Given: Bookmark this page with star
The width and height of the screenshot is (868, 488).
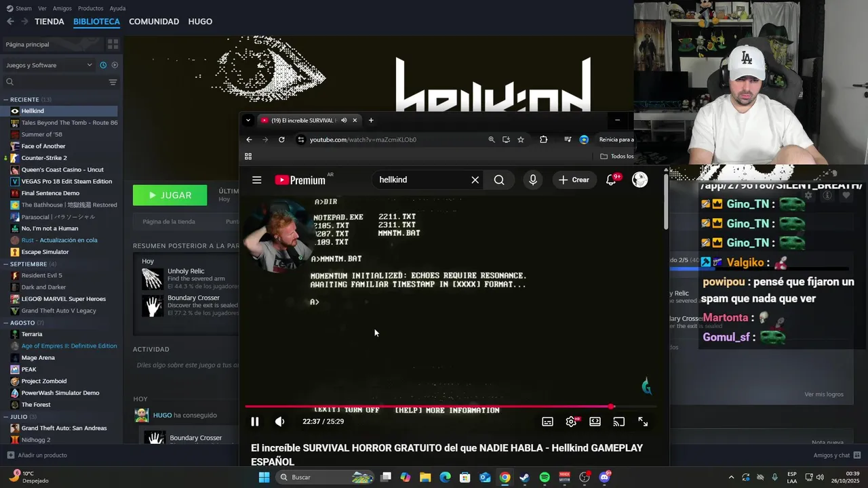Looking at the screenshot, I should (521, 140).
